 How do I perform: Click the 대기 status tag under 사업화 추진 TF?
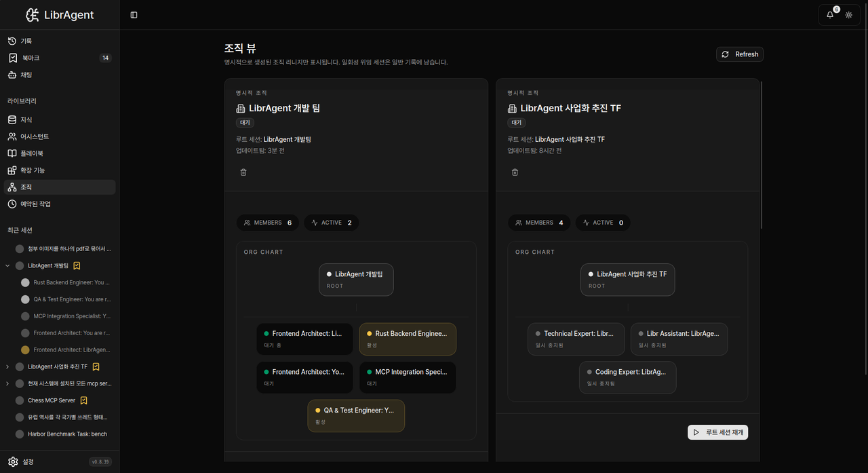(x=517, y=123)
